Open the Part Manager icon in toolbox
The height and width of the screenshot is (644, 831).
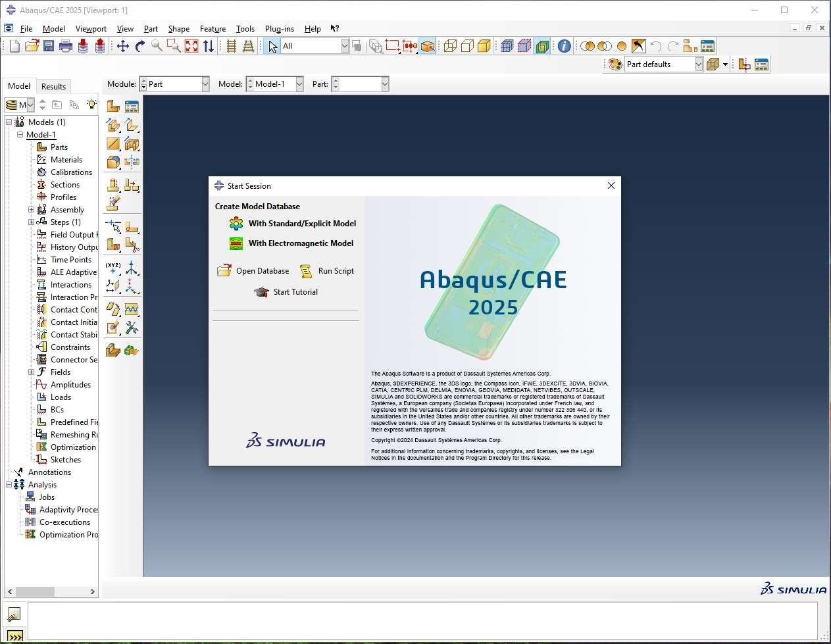(132, 107)
